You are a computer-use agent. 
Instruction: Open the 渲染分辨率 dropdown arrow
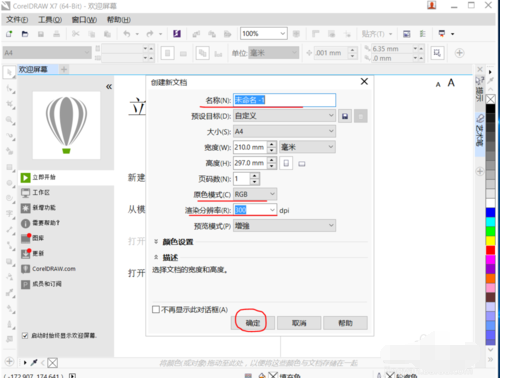point(272,210)
